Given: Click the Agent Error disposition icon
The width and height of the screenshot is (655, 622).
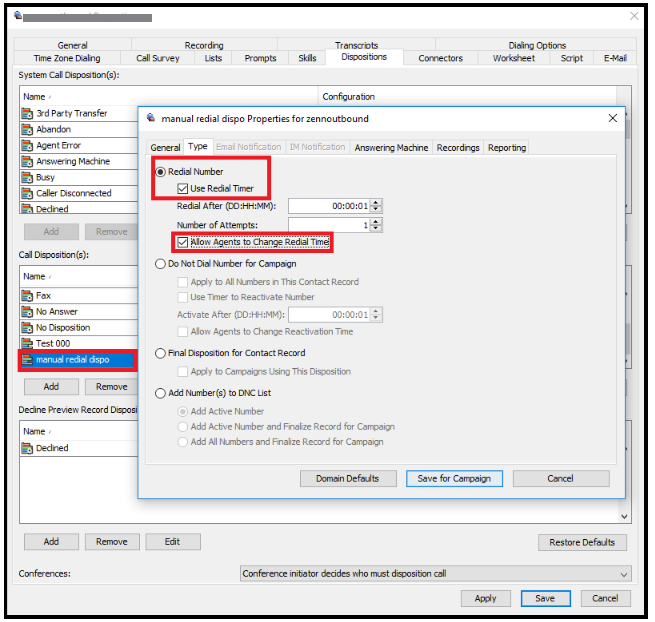Looking at the screenshot, I should pyautogui.click(x=27, y=146).
